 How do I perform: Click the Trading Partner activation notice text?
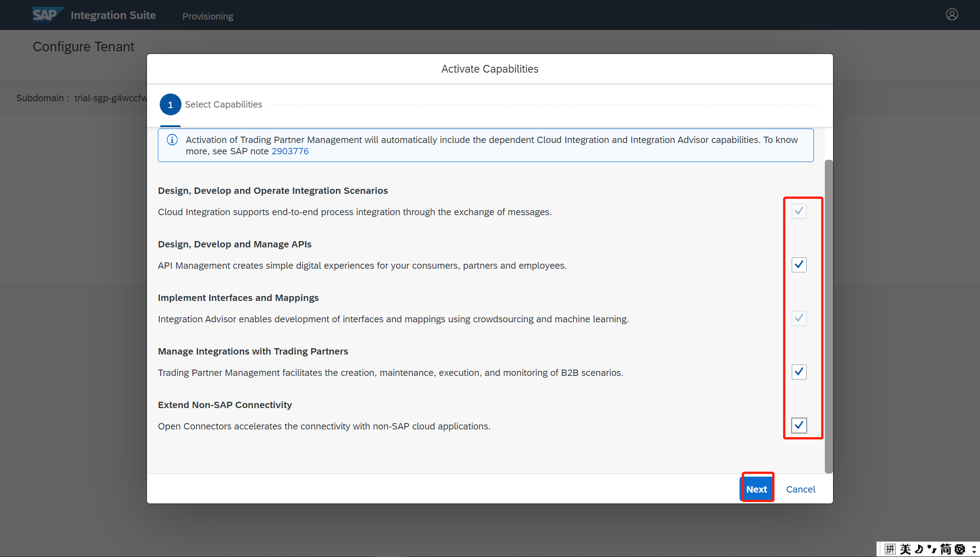(x=492, y=145)
